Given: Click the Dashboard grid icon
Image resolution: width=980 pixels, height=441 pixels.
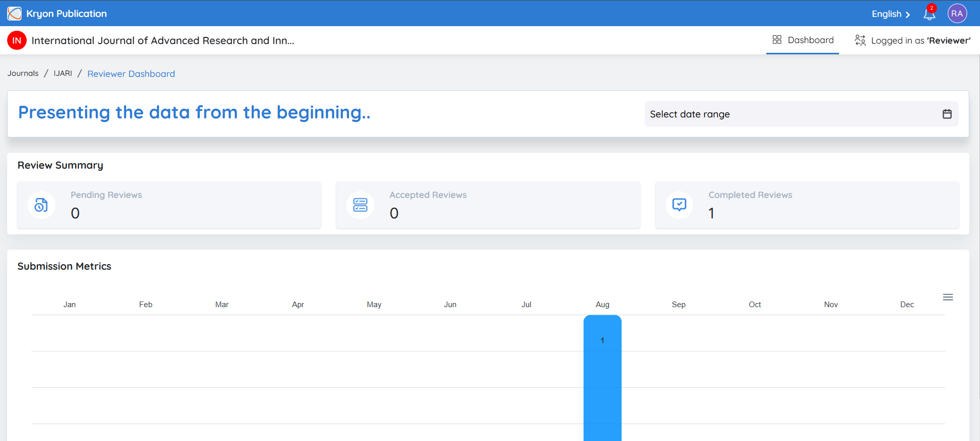Looking at the screenshot, I should click(x=777, y=40).
